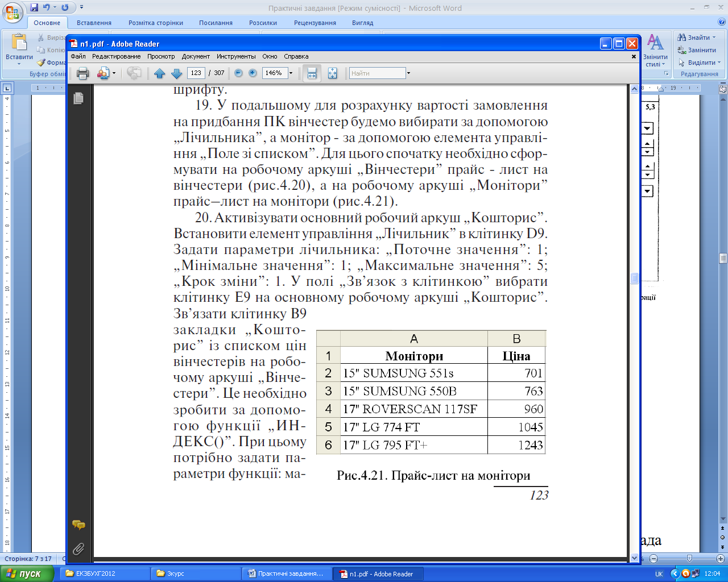Open the Найти search options dropdown
Screen dimensions: 728x582
(x=408, y=73)
